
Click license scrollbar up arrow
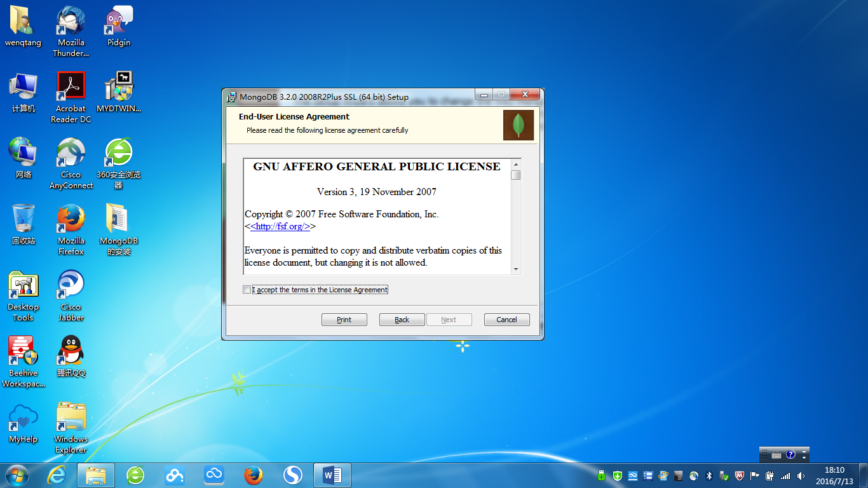pos(516,165)
